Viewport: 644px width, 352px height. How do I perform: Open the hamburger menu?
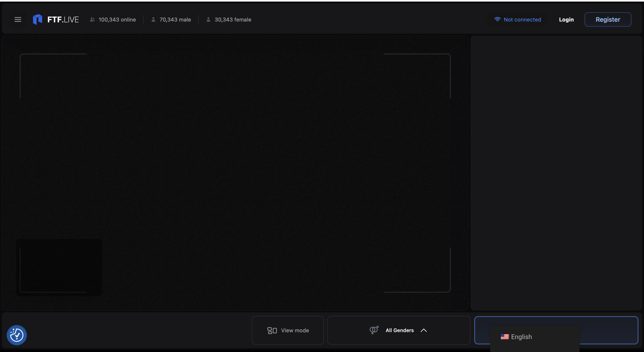[18, 20]
